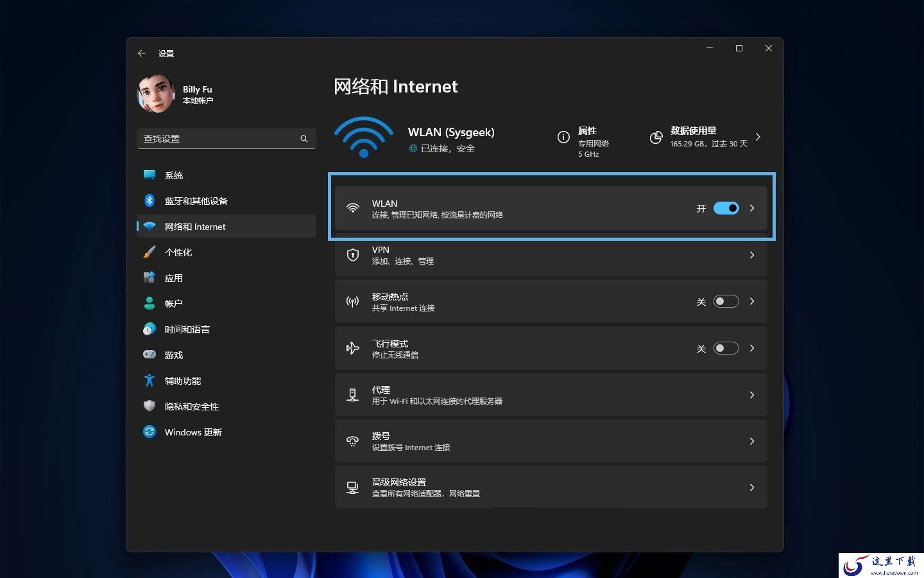This screenshot has height=578, width=924.
Task: Click the Wi-Fi icon next to 网络和 Internet in the sidebar
Action: 150,226
